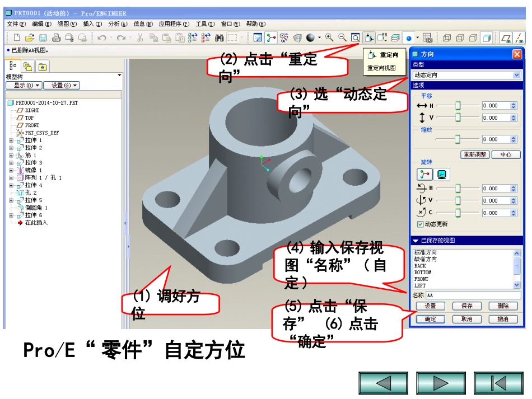The height and width of the screenshot is (399, 532).
Task: Click the 中心 button
Action: tap(506, 154)
